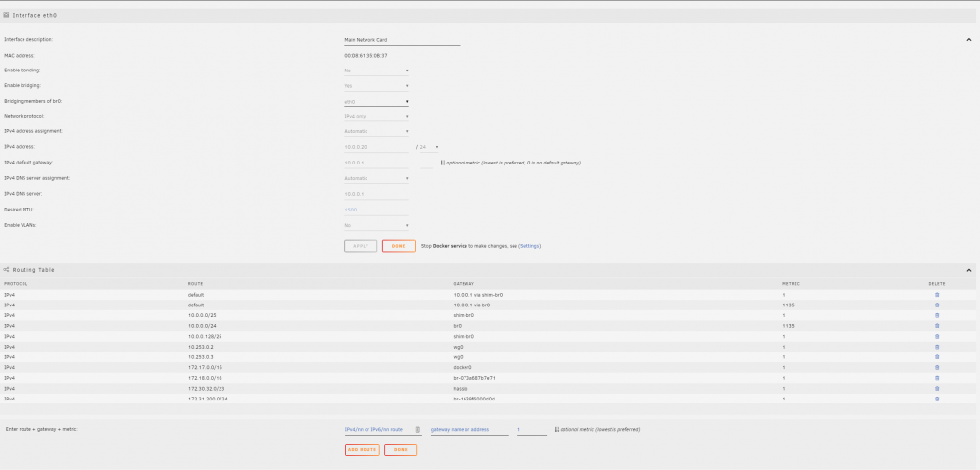Click Done below the routing table

pyautogui.click(x=401, y=450)
